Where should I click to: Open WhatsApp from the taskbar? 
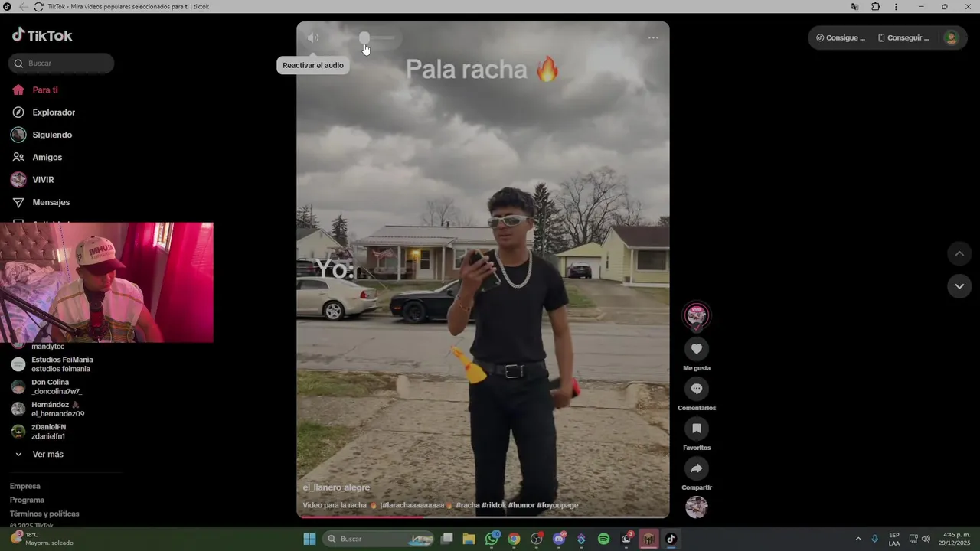coord(492,539)
